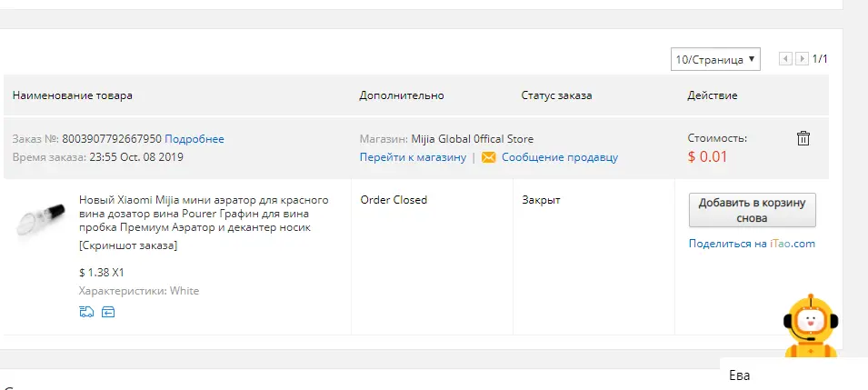
Task: Click the Сообщение продавцу link
Action: tap(560, 157)
